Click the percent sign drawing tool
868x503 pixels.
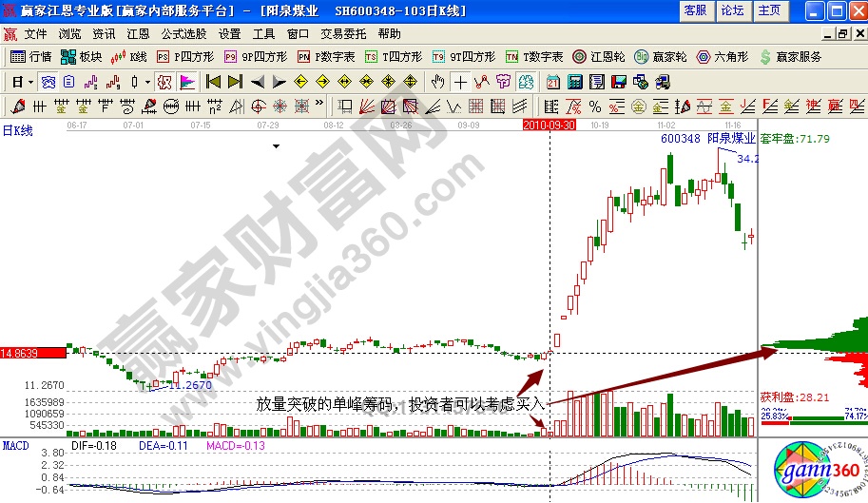pos(595,106)
